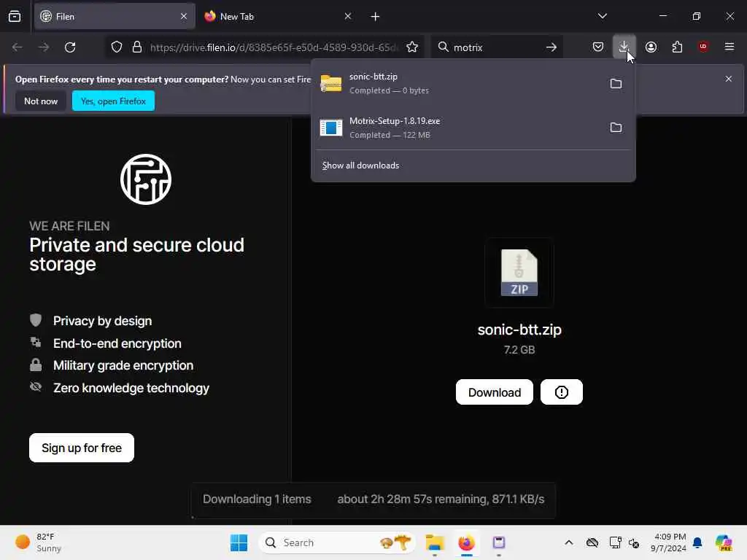Click the Filen URL address field

click(274, 47)
